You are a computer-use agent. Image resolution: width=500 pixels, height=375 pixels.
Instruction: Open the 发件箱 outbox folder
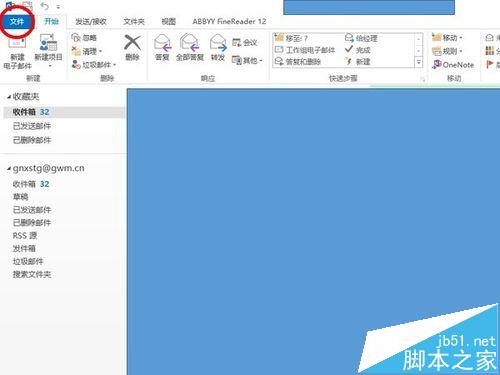pyautogui.click(x=24, y=248)
